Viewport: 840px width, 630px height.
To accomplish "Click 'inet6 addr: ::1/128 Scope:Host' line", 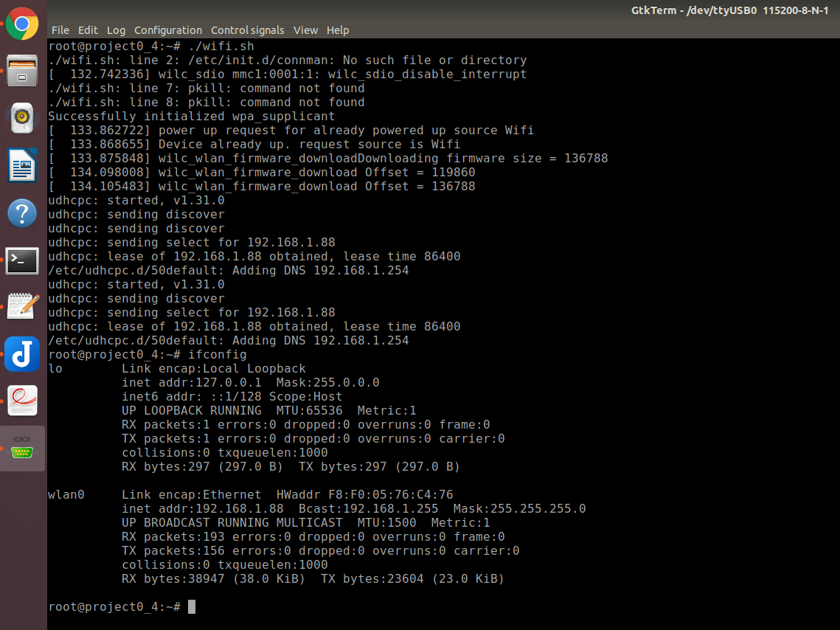I will coord(232,396).
